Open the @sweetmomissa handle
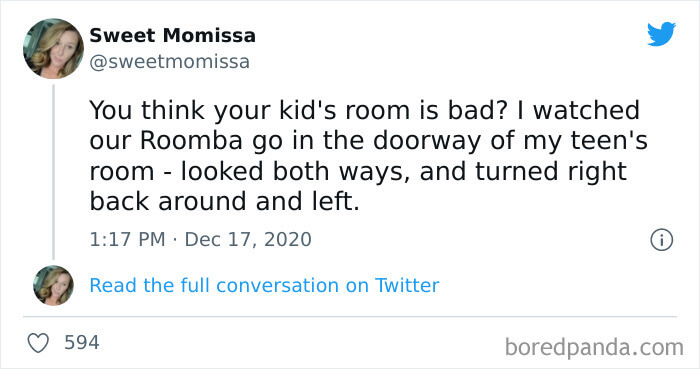The height and width of the screenshot is (369, 700). (170, 62)
